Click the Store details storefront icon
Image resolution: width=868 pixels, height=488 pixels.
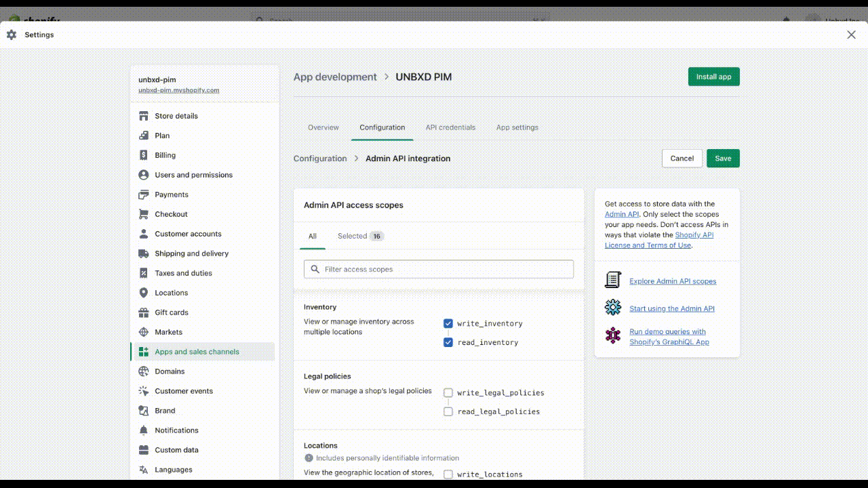pyautogui.click(x=144, y=116)
